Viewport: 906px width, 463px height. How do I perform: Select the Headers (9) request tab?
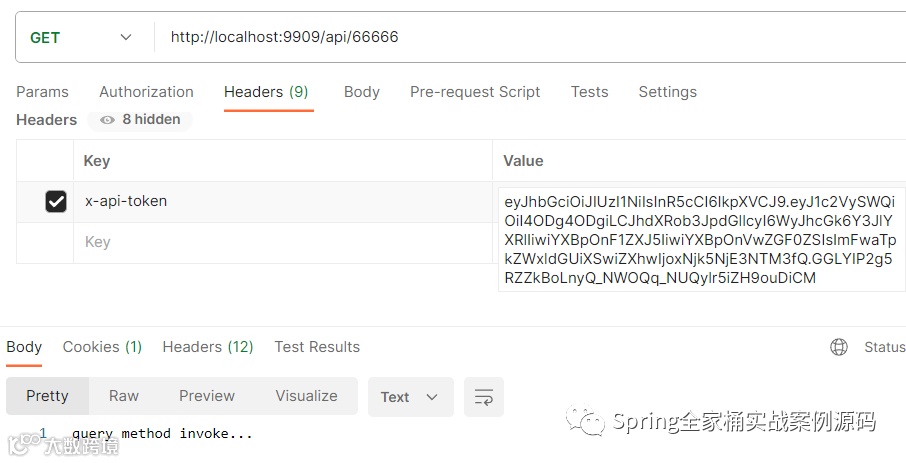(x=266, y=92)
